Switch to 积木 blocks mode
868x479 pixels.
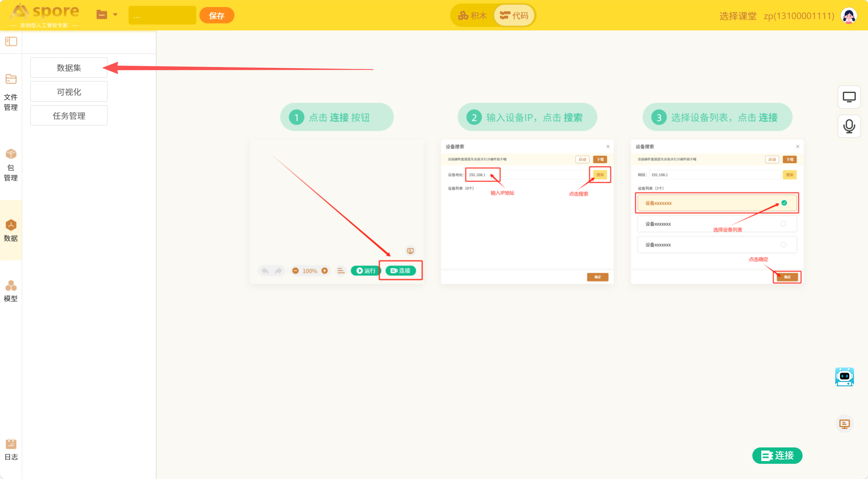[472, 16]
